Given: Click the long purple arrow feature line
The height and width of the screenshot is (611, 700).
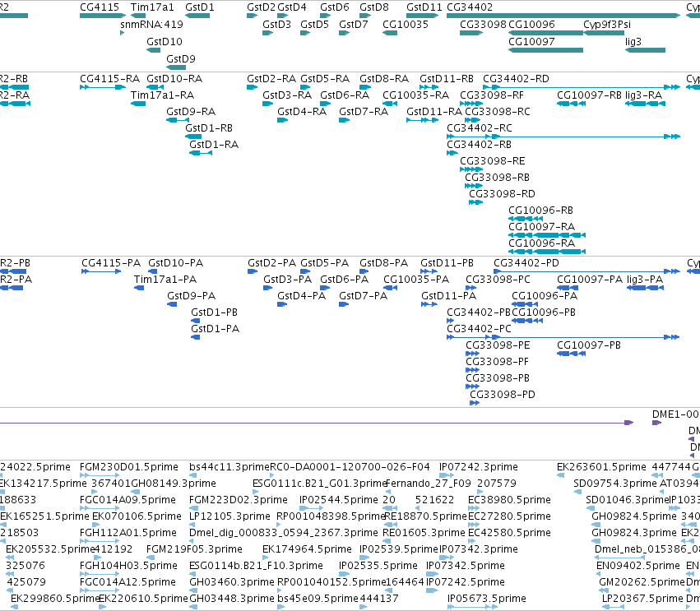Looking at the screenshot, I should pos(316,423).
